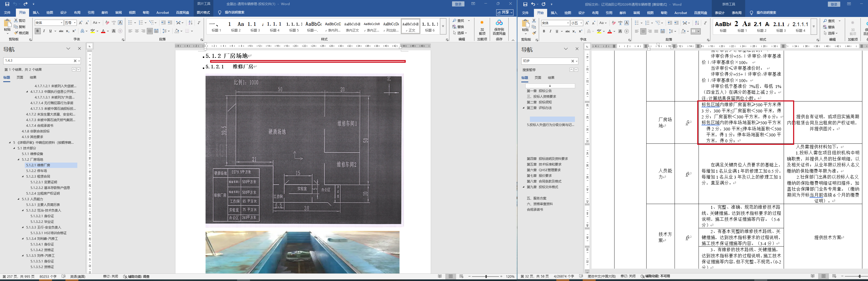Screen dimensions: 868x281
Task: Click clear formatting eraser icon in right window
Action: click(x=614, y=23)
